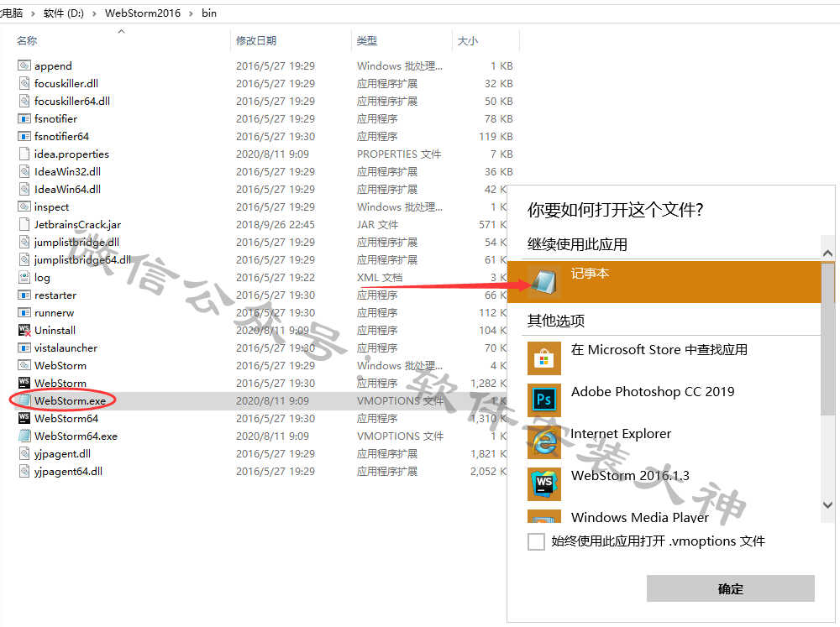Screen dimensions: 840x627
Task: Choose 在 Microsoft Store 中查找应用 option
Action: (659, 350)
